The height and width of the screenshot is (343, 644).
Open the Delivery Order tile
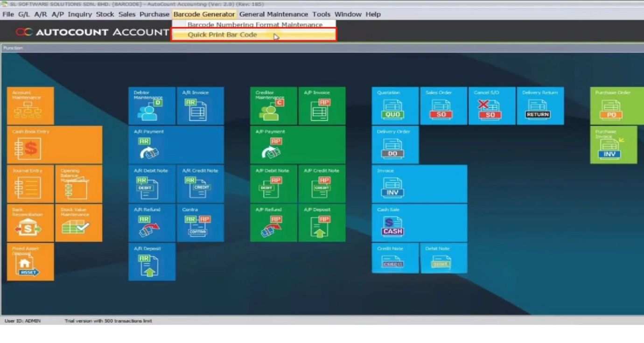(395, 145)
